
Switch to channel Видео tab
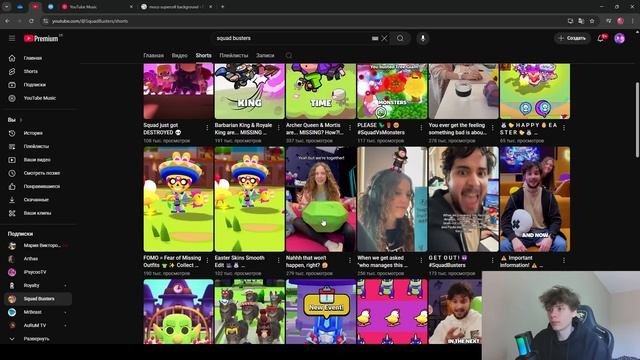tap(180, 56)
